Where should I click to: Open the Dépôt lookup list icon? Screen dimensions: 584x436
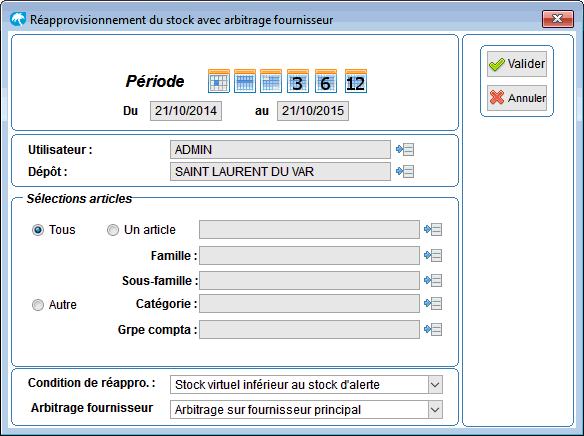point(405,171)
